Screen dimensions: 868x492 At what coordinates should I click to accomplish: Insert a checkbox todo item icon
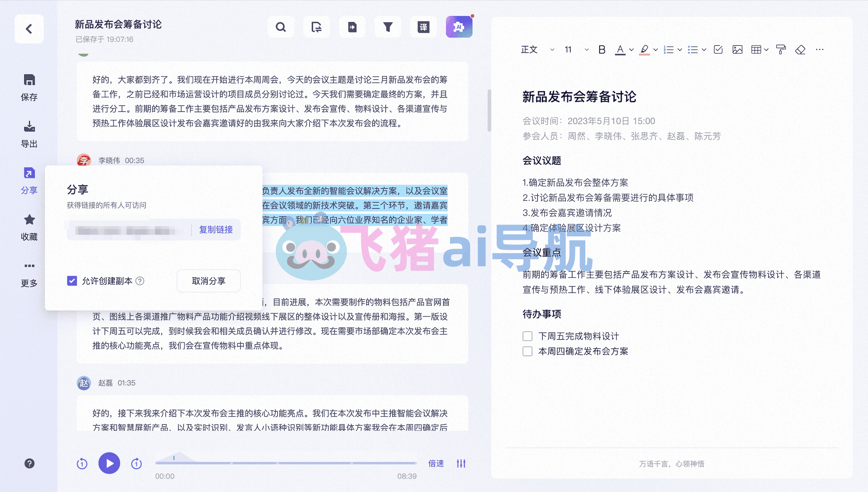coord(718,49)
